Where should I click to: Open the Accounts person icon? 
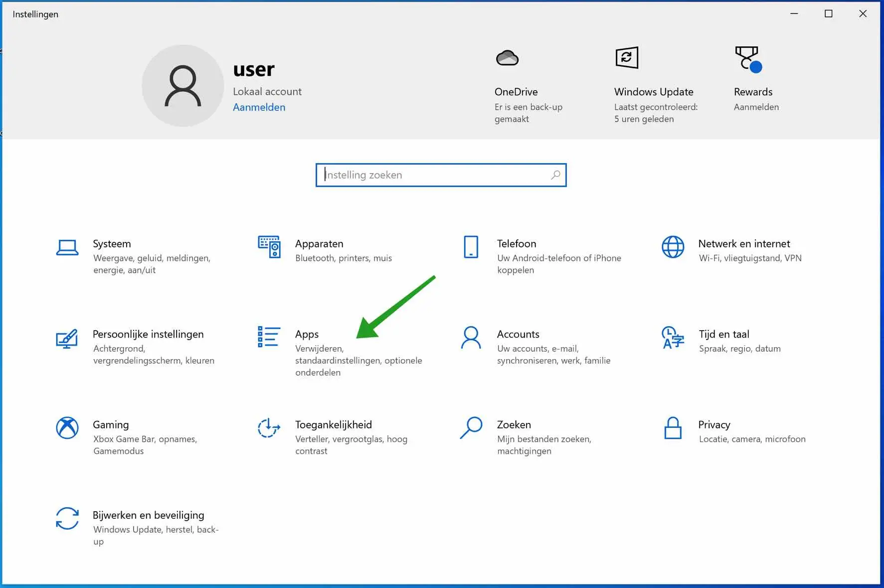(471, 338)
